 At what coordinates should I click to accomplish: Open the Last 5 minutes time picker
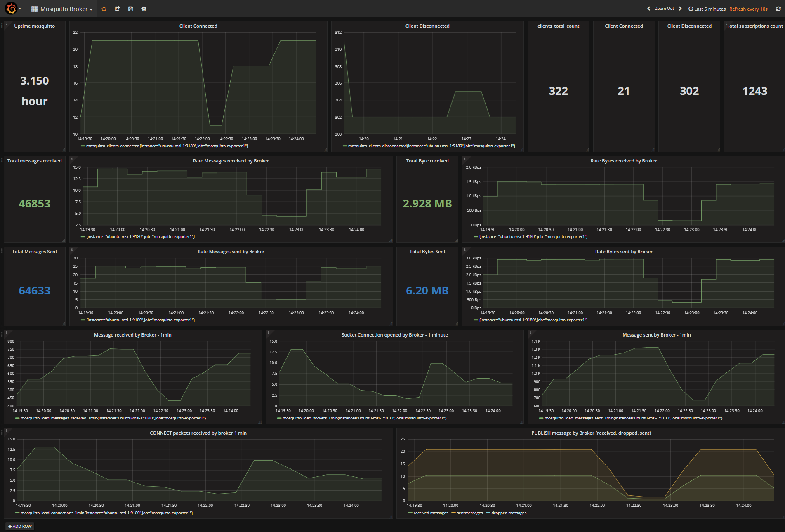(707, 9)
